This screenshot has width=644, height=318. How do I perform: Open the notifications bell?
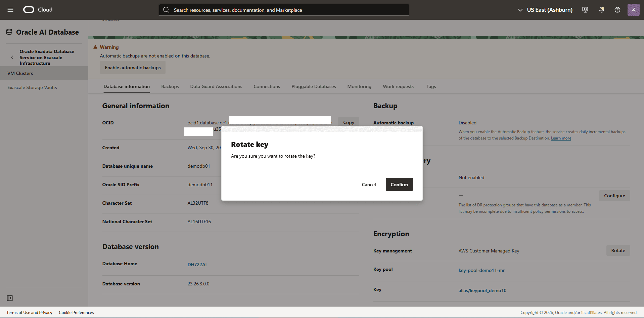click(601, 10)
